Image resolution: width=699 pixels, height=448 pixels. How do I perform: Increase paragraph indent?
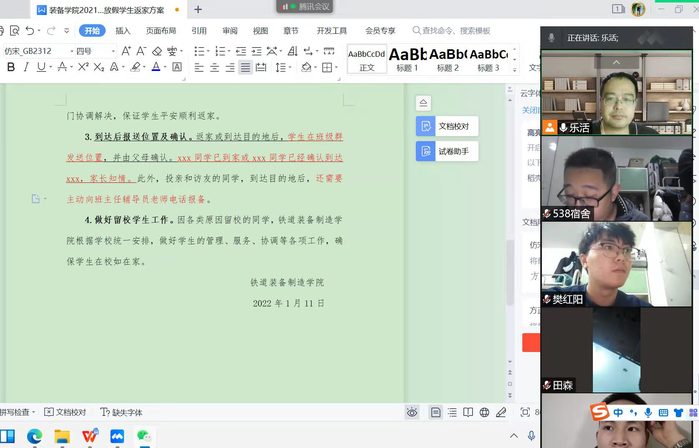click(256, 51)
